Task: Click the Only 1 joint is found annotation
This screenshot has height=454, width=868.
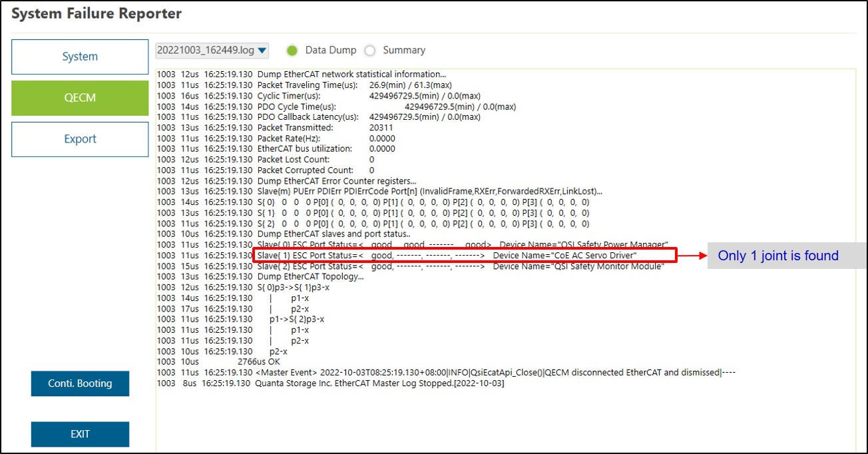Action: tap(777, 256)
